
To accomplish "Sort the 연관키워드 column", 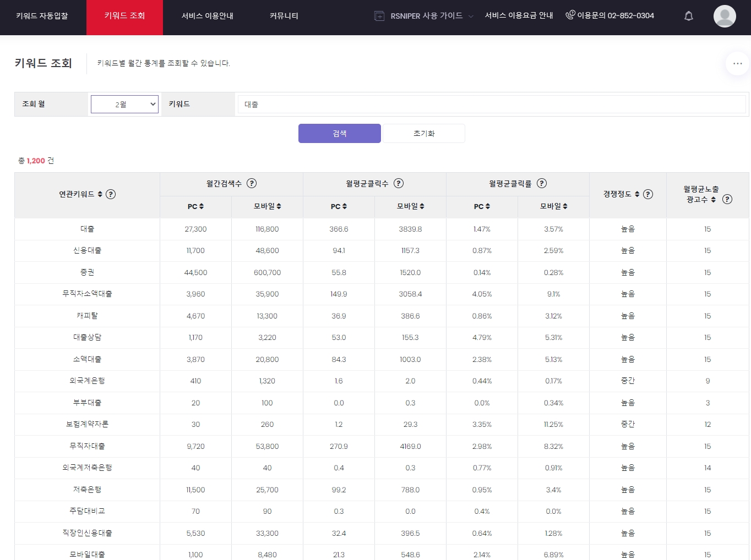I will (100, 194).
